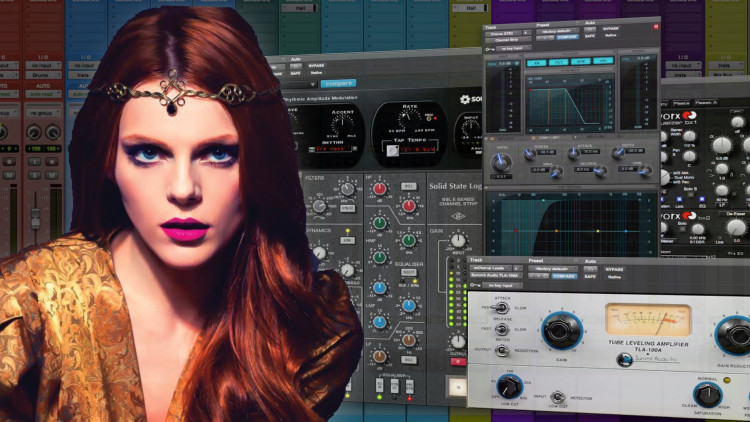750x422 pixels.
Task: Toggle TLA-100A Meter Output/Reduction switch
Action: click(x=501, y=351)
